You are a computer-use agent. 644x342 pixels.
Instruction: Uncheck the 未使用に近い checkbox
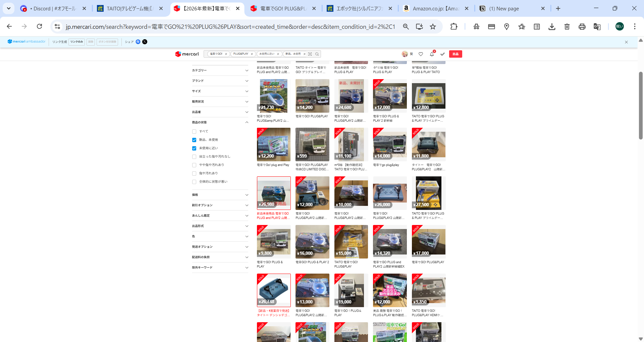click(x=194, y=148)
